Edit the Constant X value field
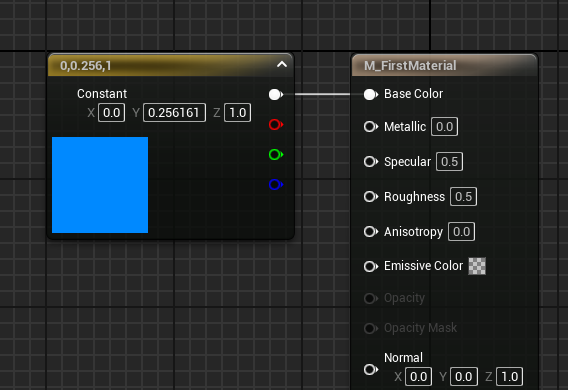568x390 pixels. point(112,113)
